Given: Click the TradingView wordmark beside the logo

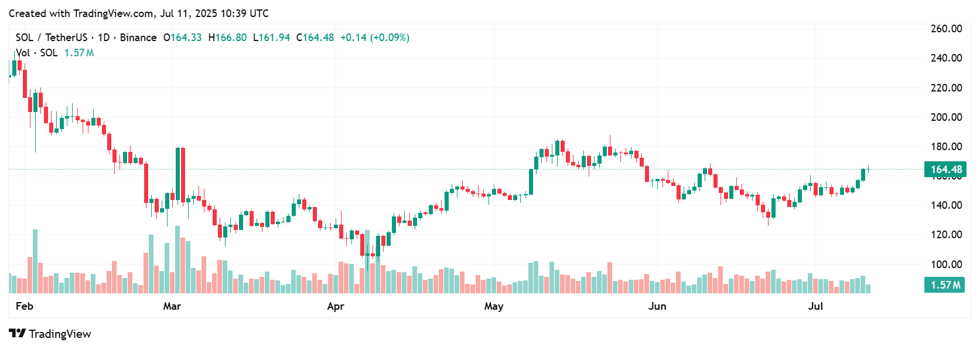Looking at the screenshot, I should click(60, 334).
